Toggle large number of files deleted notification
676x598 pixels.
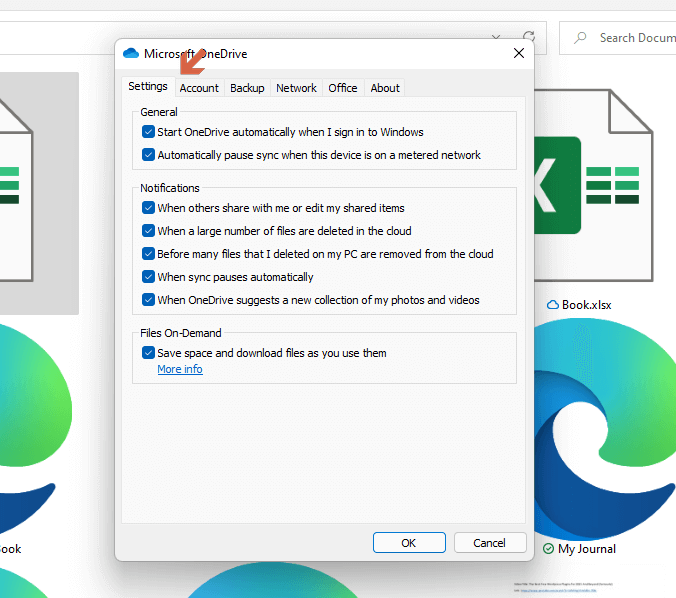point(148,231)
